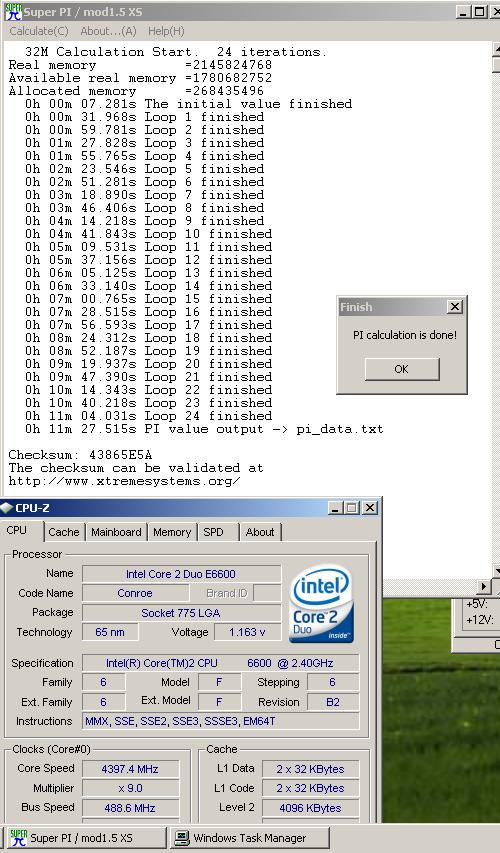Open the Calculate(C) menu

click(x=39, y=31)
